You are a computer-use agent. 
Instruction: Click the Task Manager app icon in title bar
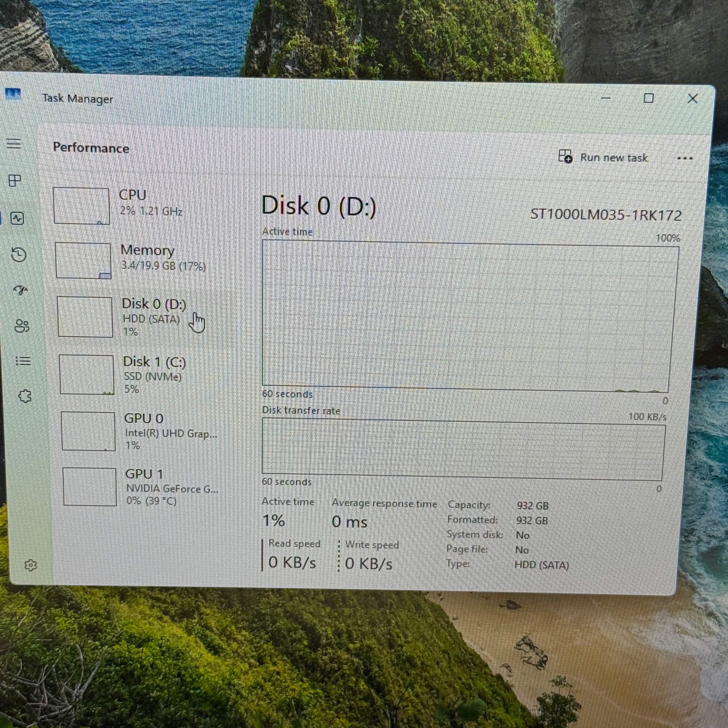[x=13, y=94]
